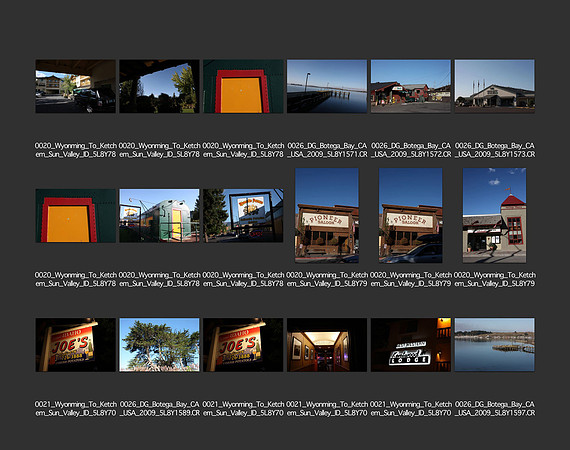
Task: Click filename under Pioneer Saloon with passing car
Action: pos(411,279)
